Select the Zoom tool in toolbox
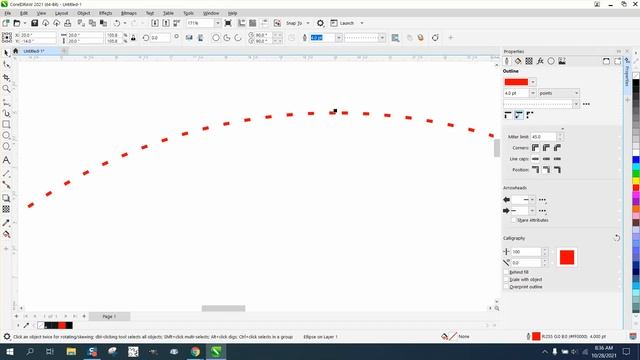Image resolution: width=640 pixels, height=360 pixels. point(7,89)
